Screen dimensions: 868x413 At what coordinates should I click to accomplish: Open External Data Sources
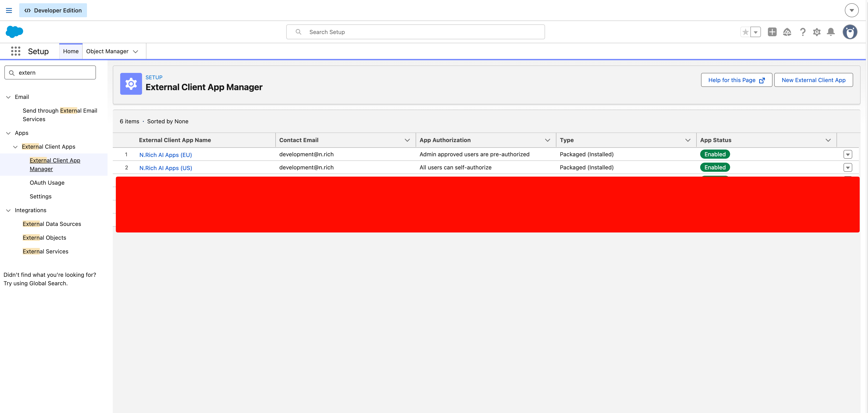(52, 224)
